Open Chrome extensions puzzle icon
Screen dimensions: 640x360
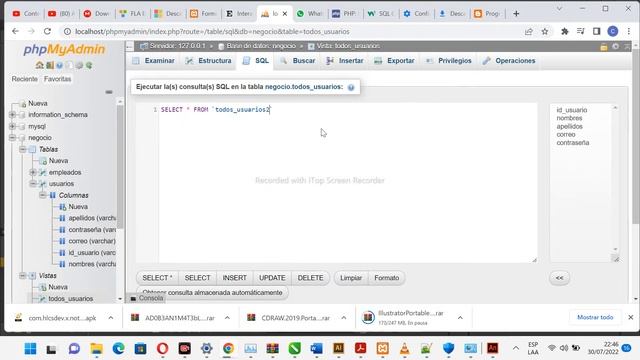[564, 31]
